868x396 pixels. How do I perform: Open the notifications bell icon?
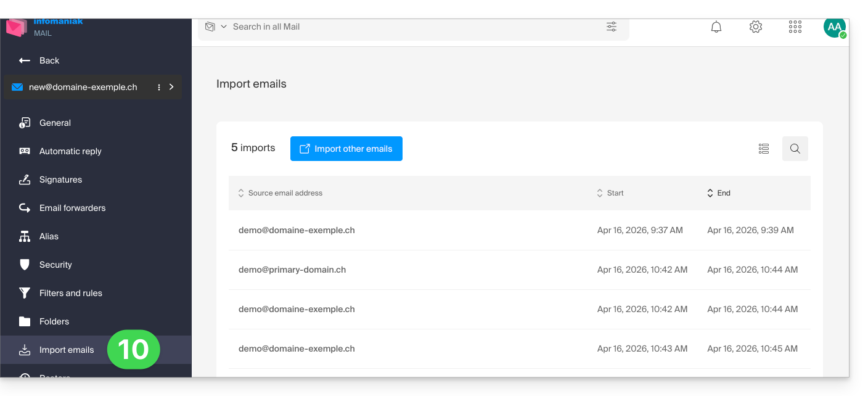pyautogui.click(x=716, y=27)
